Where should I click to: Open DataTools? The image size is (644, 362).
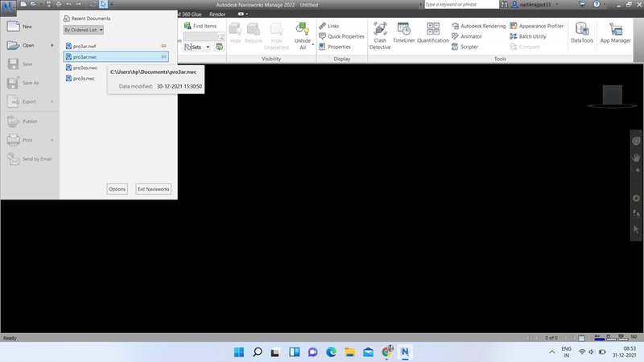coord(582,33)
